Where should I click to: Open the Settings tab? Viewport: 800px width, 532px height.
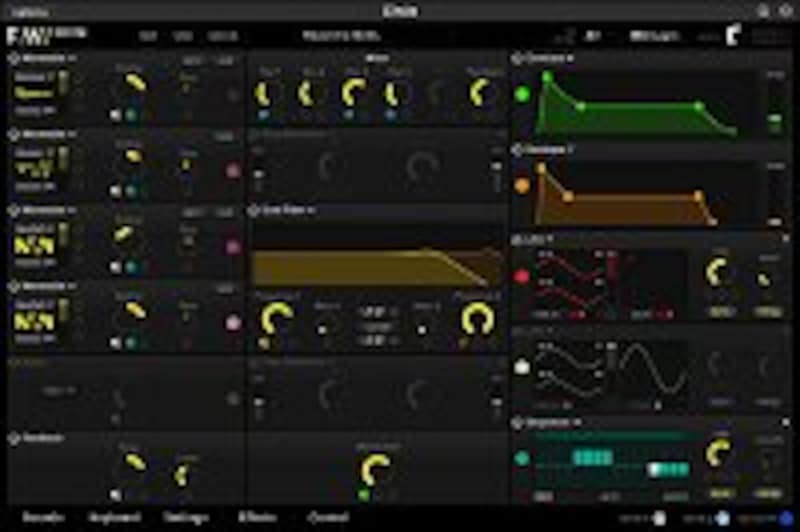186,517
